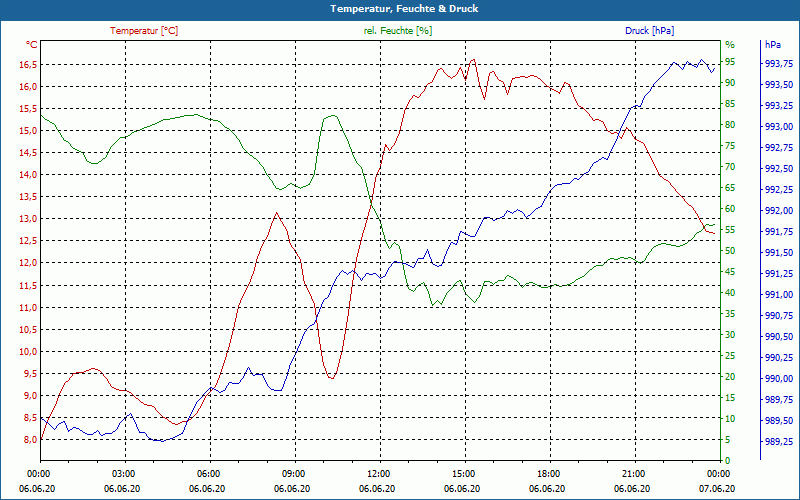Viewport: 800px width, 500px height.
Task: Click '55' on the green humidity axis
Action: [730, 230]
